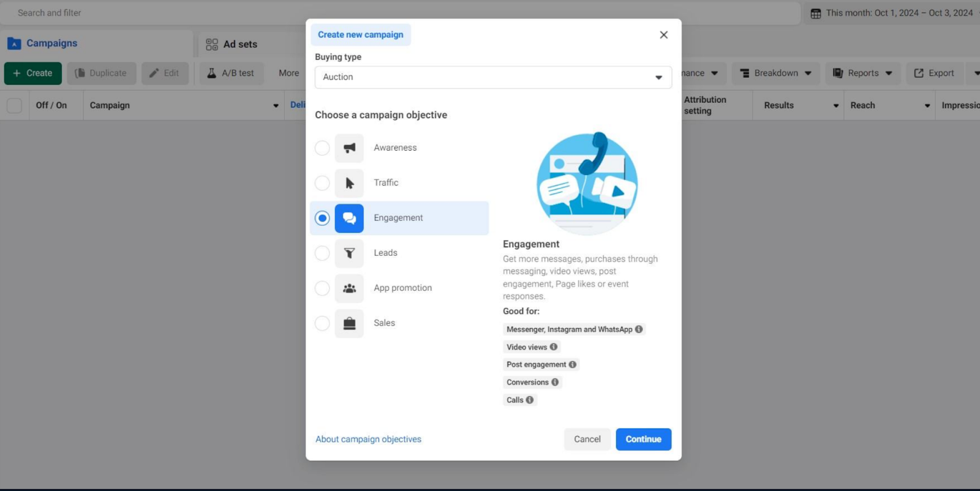This screenshot has width=980, height=491.
Task: Expand the Reach column dropdown arrow
Action: [x=927, y=106]
